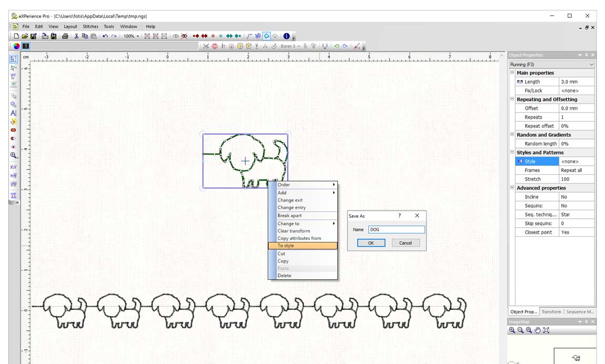Collapse the Main properties section
This screenshot has height=364, width=605.
512,73
